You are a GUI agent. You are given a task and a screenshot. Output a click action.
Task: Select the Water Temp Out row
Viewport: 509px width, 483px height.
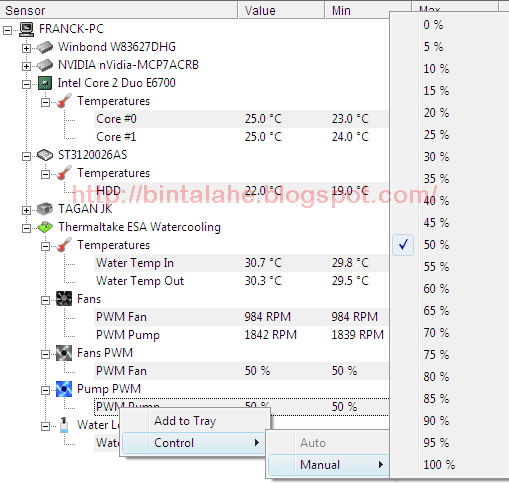coord(241,281)
